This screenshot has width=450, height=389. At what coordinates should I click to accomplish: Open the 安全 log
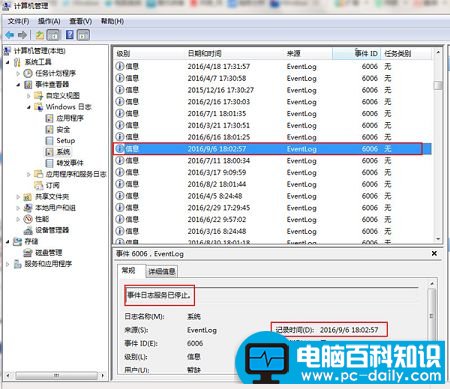coord(63,129)
